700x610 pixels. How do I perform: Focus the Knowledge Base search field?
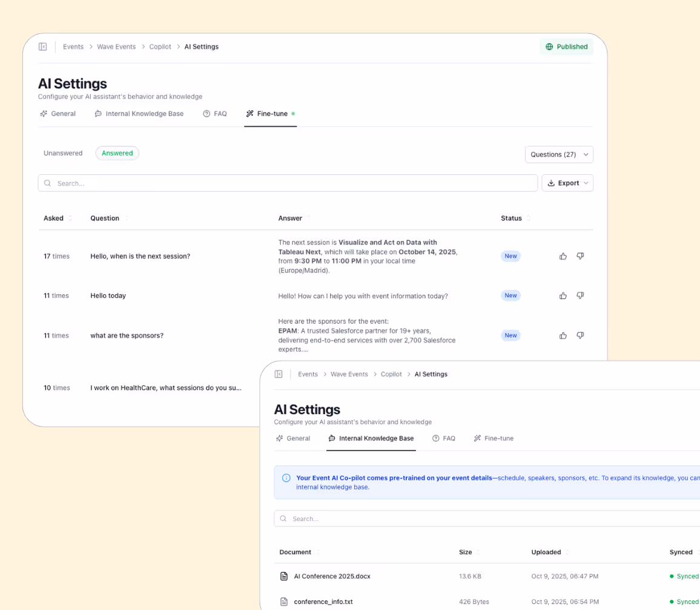point(487,519)
